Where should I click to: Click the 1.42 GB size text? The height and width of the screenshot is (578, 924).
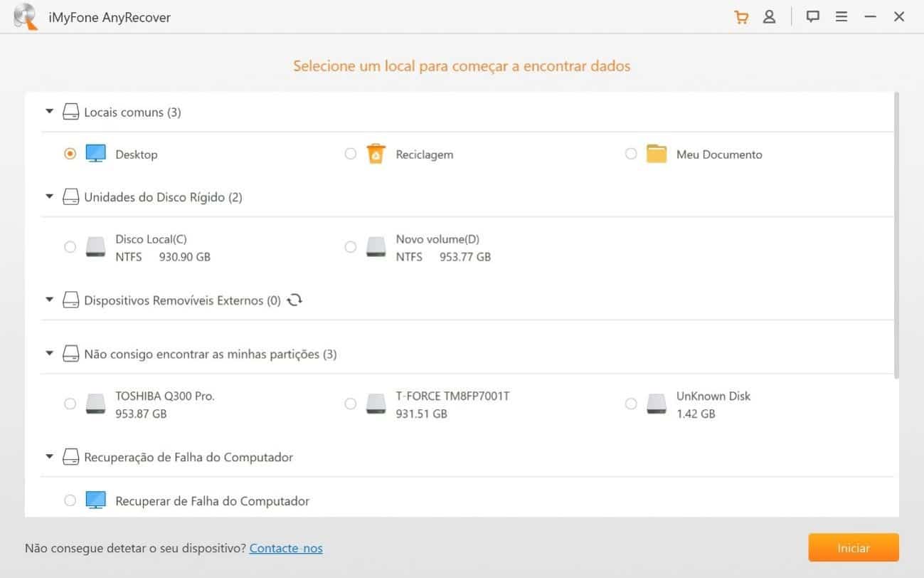(x=696, y=414)
